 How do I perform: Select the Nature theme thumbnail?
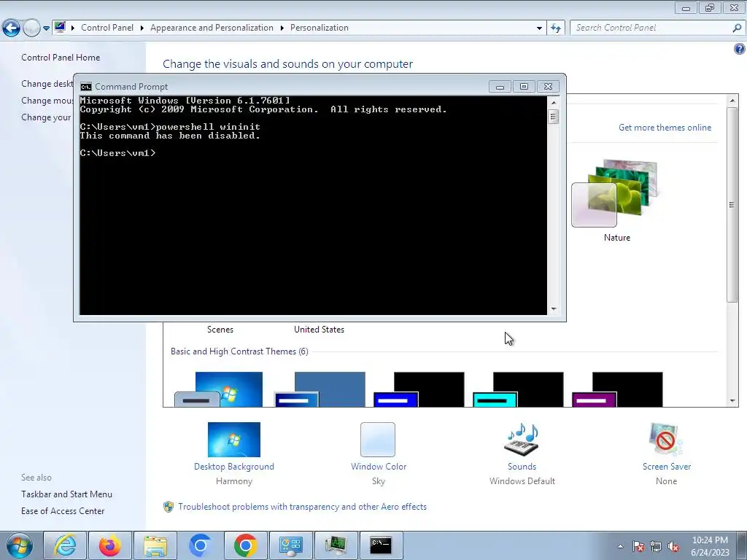click(x=614, y=192)
